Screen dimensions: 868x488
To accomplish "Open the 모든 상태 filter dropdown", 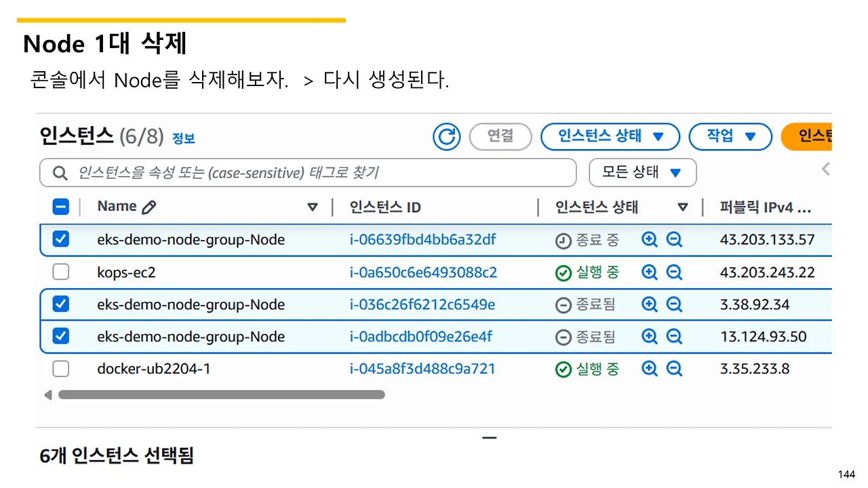I will [642, 172].
